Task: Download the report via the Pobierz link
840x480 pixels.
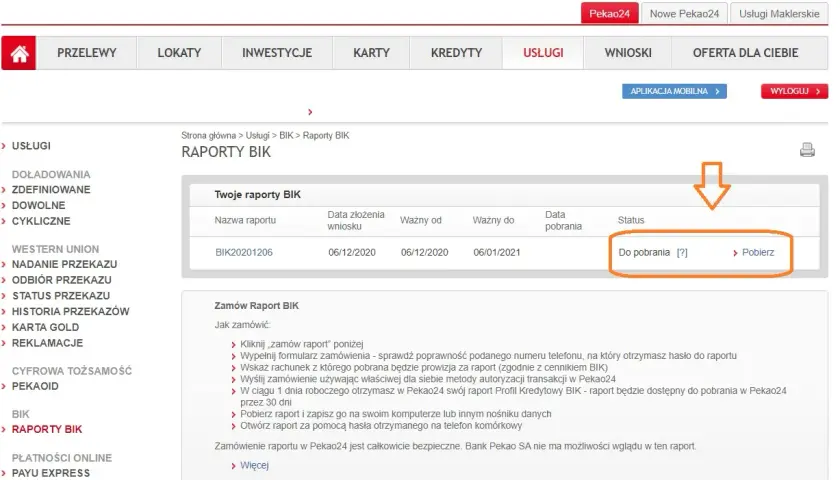Action: [758, 252]
